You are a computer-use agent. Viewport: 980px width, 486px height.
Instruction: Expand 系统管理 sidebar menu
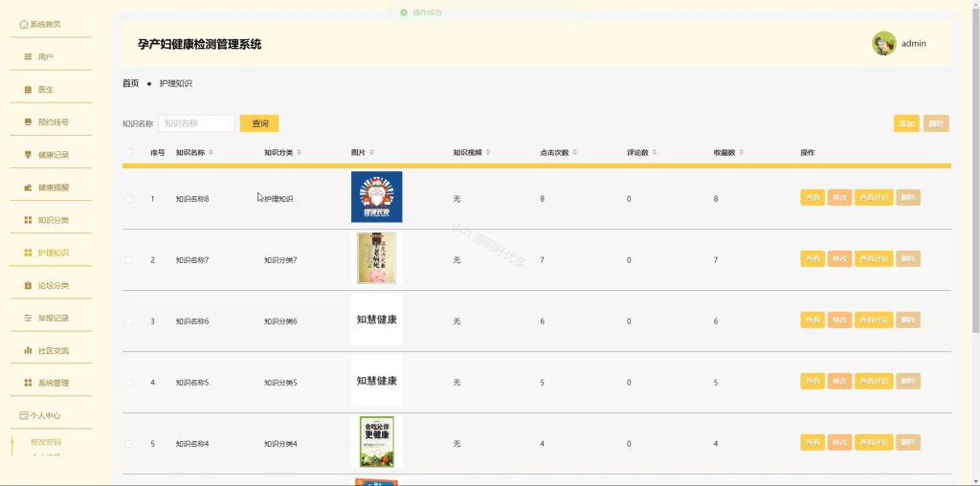tap(51, 383)
